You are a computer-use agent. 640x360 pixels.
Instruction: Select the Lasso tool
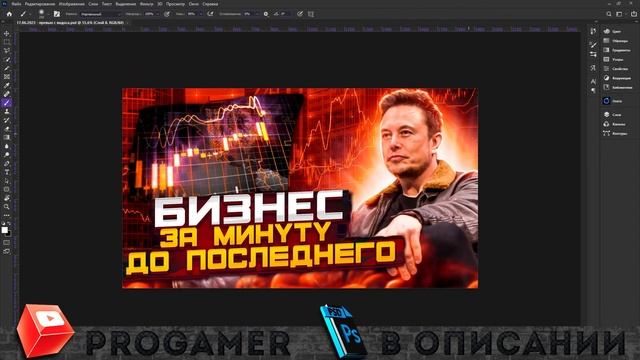[7, 51]
